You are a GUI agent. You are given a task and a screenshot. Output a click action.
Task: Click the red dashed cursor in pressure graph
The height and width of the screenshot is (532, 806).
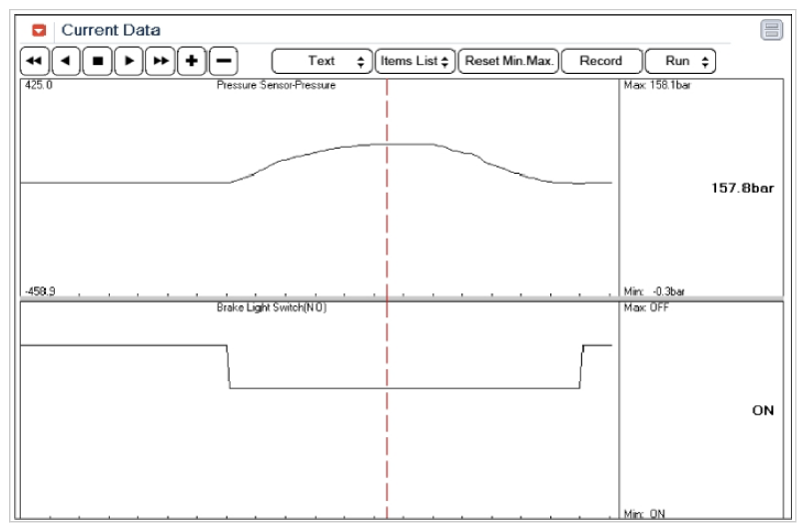coord(388,188)
